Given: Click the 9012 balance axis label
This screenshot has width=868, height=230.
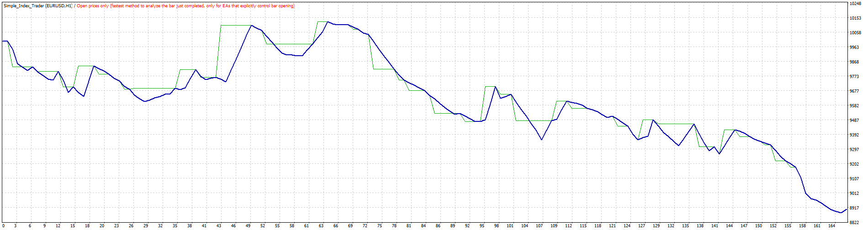Looking at the screenshot, I should (x=855, y=193).
